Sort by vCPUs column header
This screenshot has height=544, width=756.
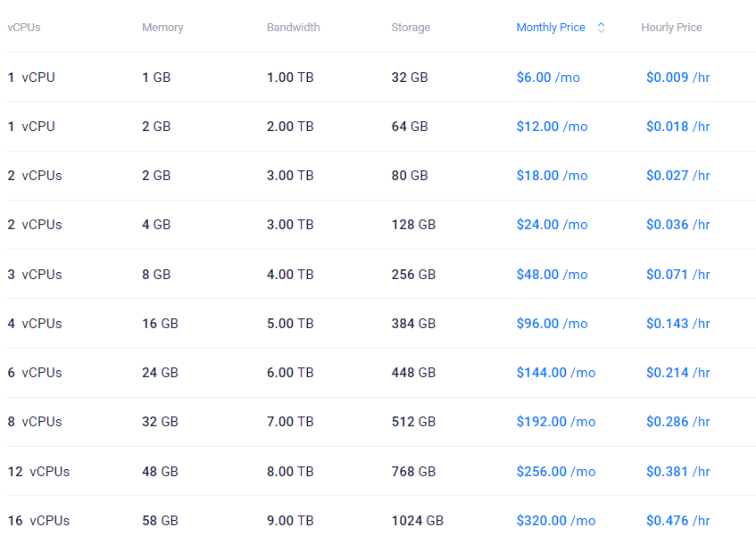[24, 28]
